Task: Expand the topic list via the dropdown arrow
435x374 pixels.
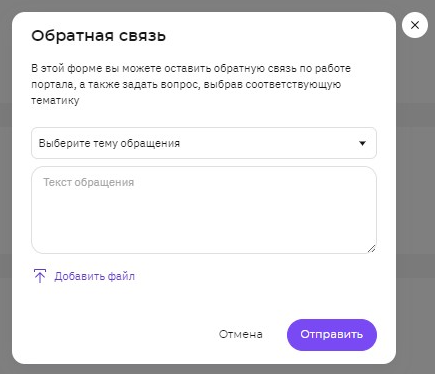Action: pyautogui.click(x=362, y=143)
